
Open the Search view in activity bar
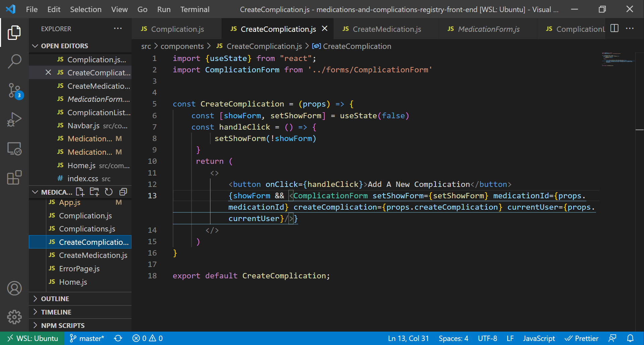(14, 61)
